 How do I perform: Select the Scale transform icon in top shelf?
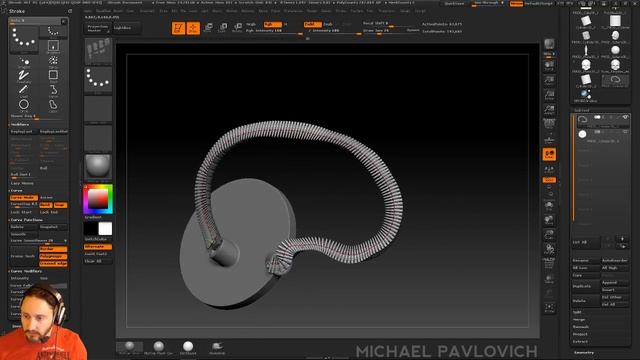(223, 28)
